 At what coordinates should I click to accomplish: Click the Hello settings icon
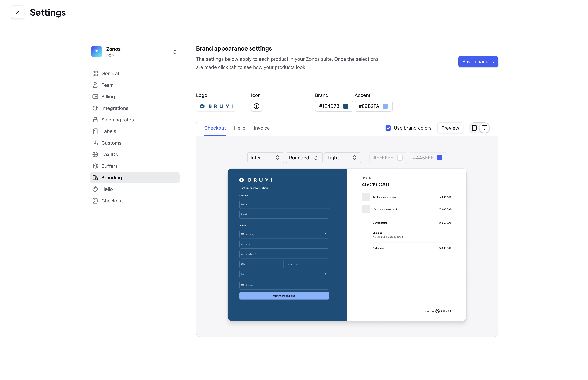(x=95, y=189)
